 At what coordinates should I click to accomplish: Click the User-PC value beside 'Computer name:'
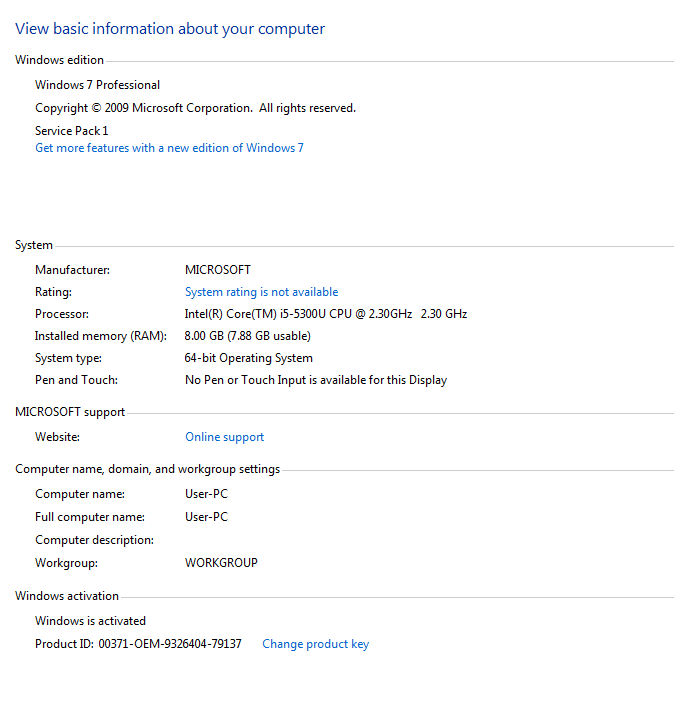206,494
